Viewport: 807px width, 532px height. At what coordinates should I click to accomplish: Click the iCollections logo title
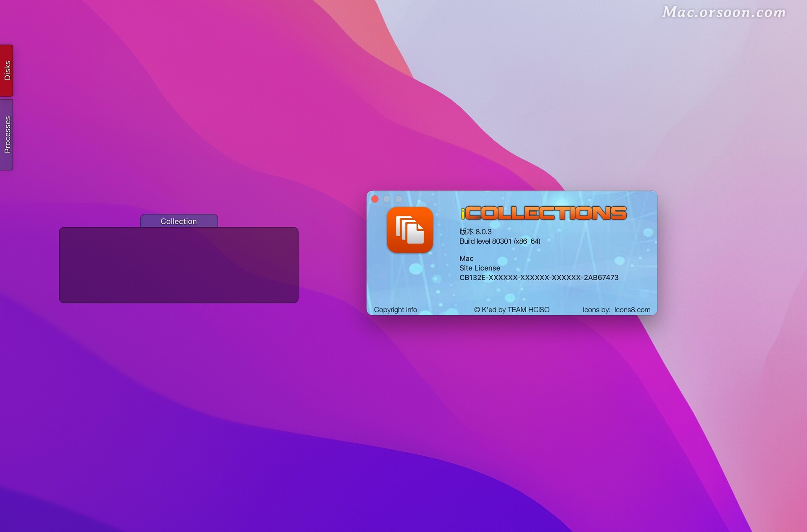pyautogui.click(x=543, y=213)
